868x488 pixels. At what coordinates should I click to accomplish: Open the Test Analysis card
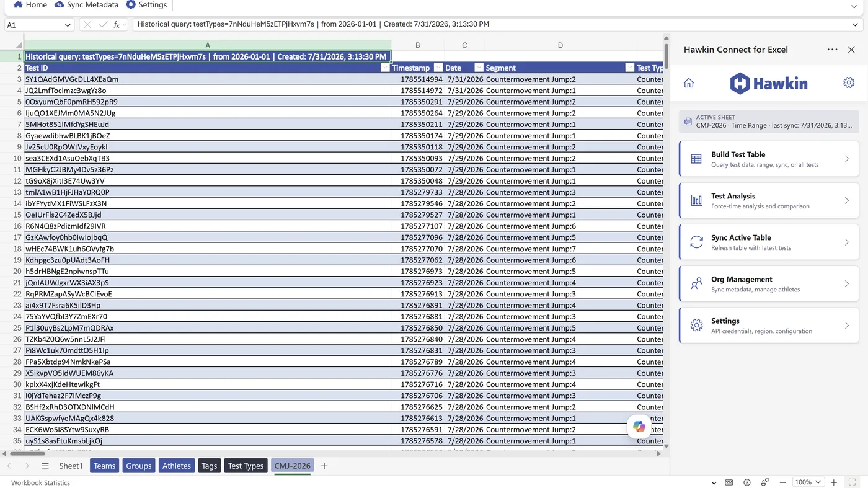(x=769, y=200)
